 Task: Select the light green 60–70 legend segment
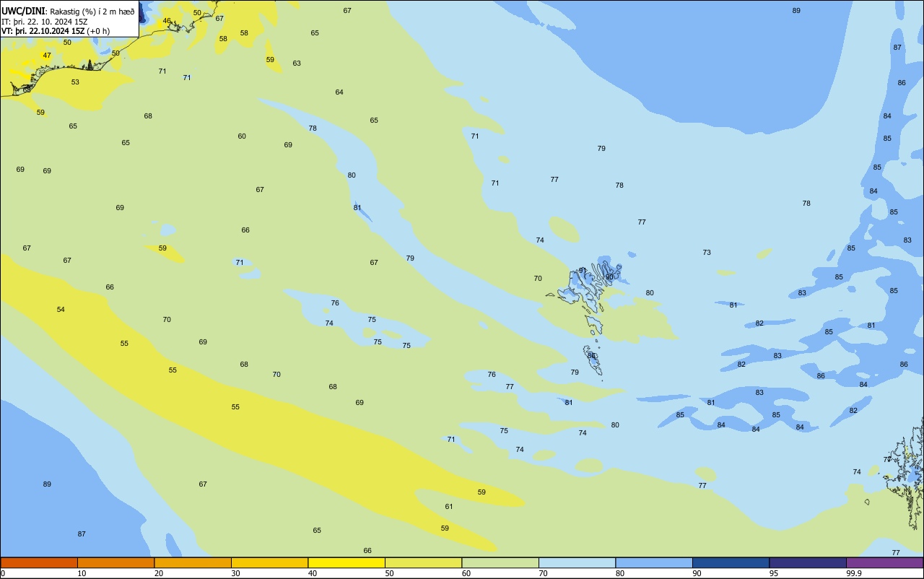pyautogui.click(x=500, y=562)
